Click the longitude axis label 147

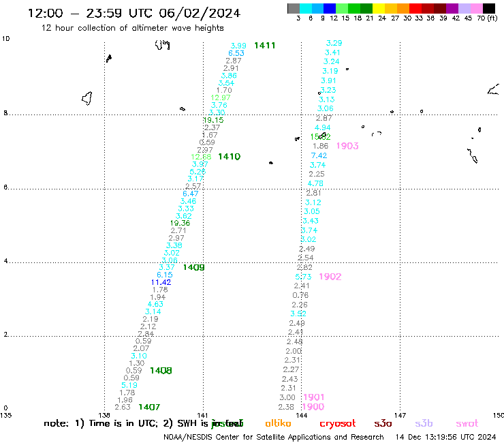click(x=400, y=415)
